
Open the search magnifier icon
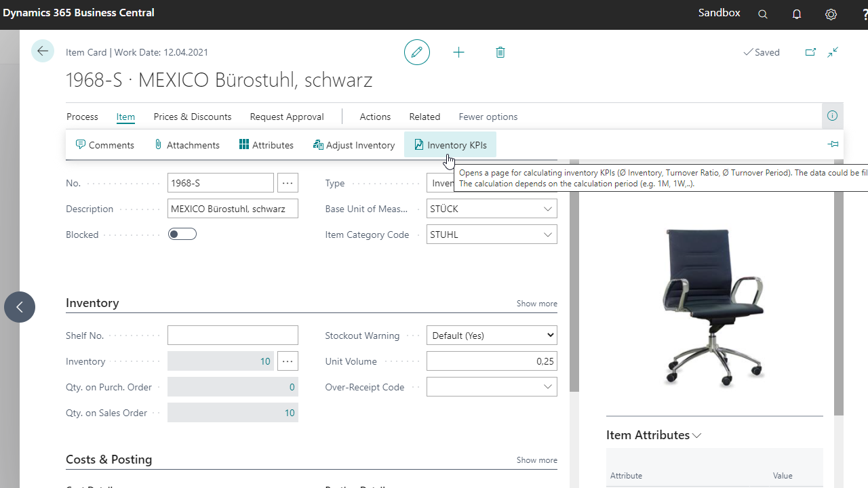tap(763, 14)
